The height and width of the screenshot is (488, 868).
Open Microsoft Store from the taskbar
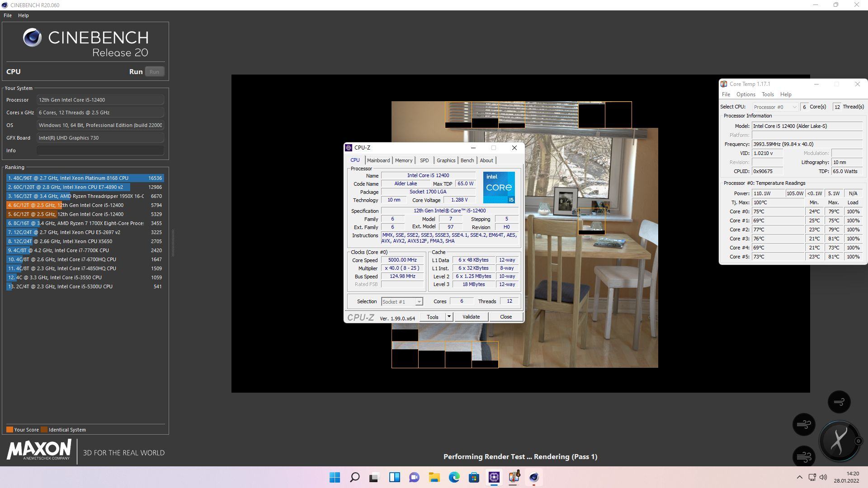(474, 477)
